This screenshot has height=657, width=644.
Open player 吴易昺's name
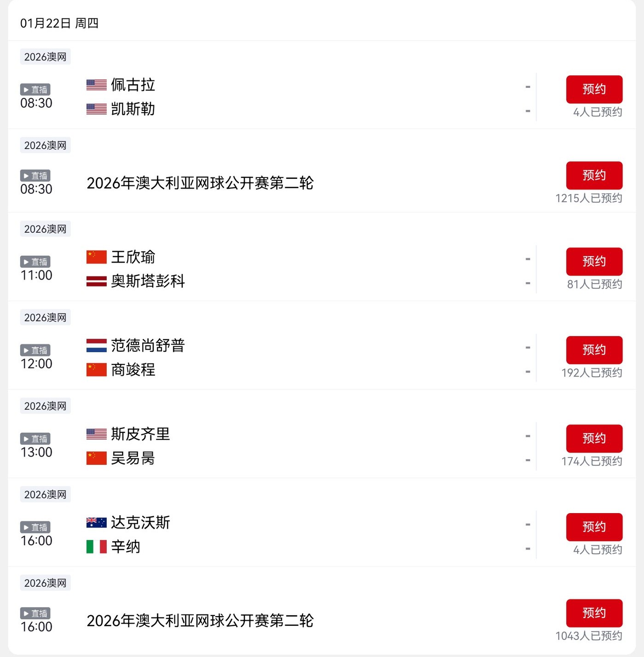[x=133, y=458]
